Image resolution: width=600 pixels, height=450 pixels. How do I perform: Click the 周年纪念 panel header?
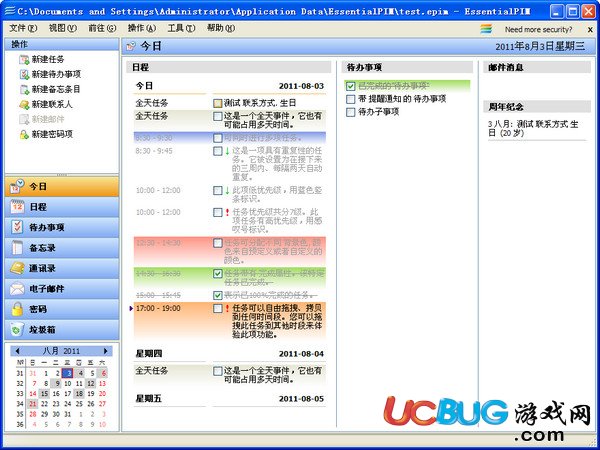point(537,107)
